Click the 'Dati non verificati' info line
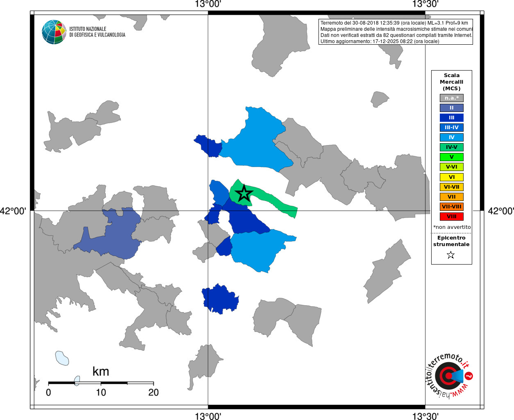514x420 pixels. [396, 35]
